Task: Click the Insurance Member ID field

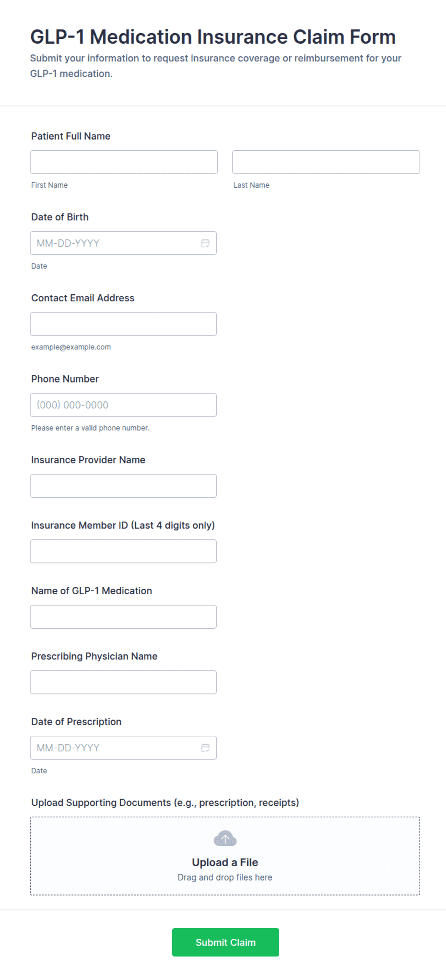Action: 123,551
